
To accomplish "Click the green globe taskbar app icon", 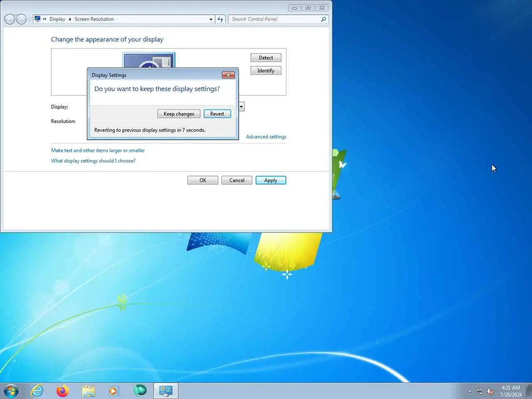I will point(140,390).
